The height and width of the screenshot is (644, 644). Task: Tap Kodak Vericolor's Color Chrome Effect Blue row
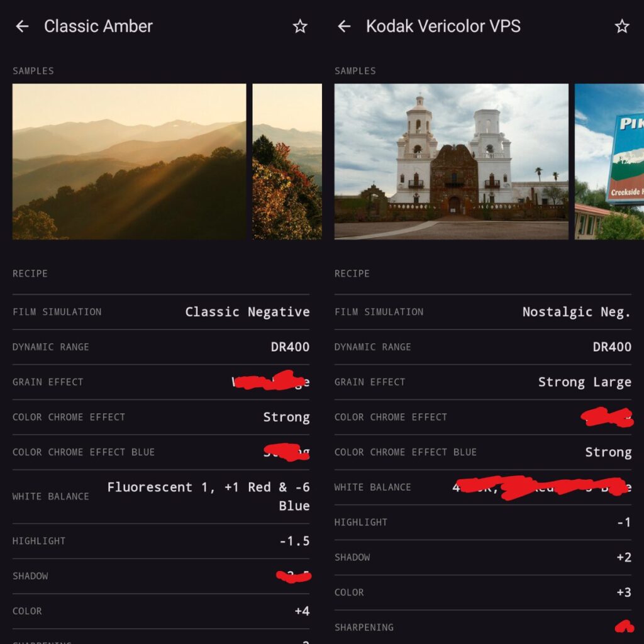tap(482, 452)
